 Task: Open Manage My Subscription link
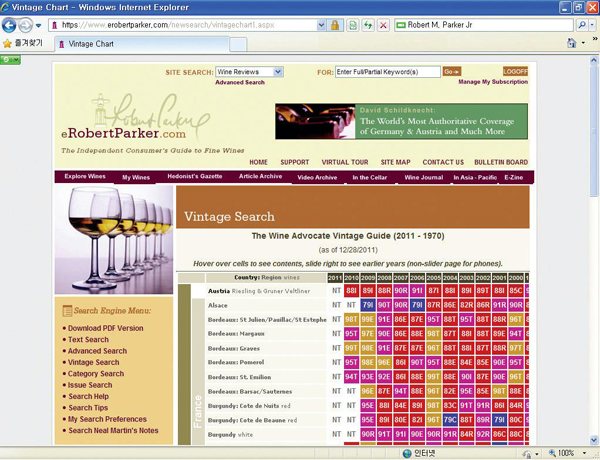493,82
